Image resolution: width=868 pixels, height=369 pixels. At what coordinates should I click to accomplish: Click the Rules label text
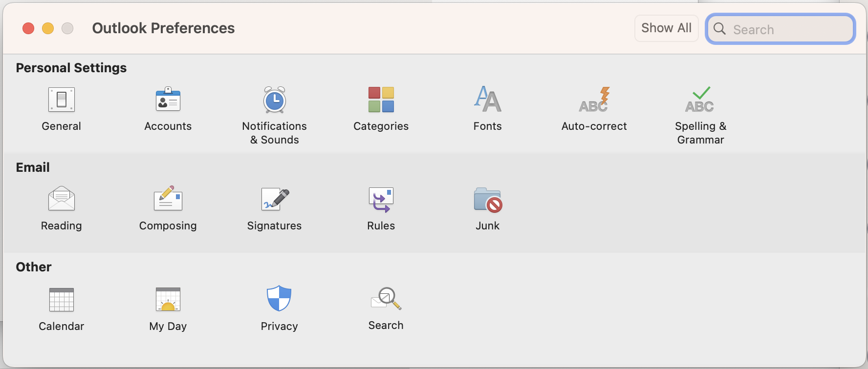(x=381, y=225)
